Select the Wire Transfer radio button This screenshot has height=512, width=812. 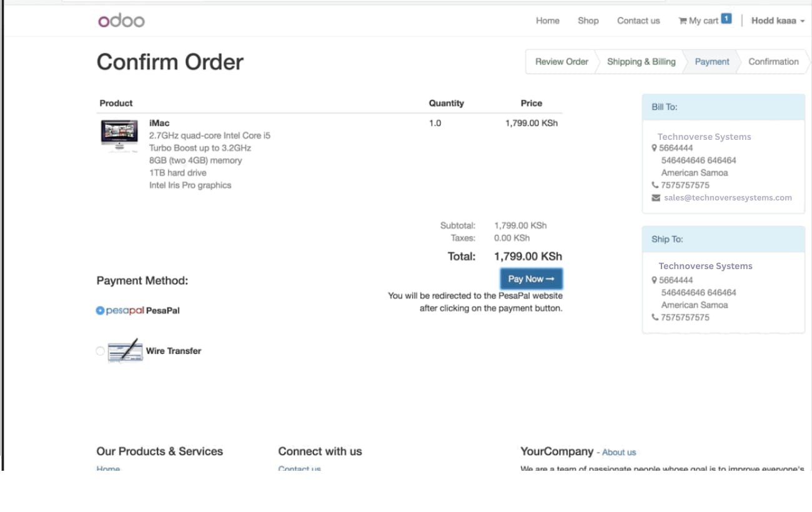100,351
